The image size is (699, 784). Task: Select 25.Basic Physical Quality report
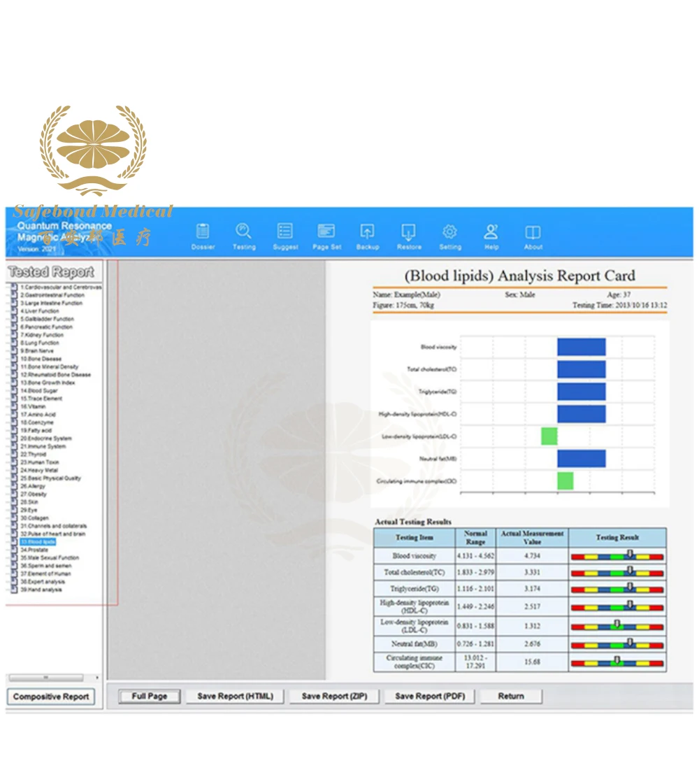click(50, 478)
